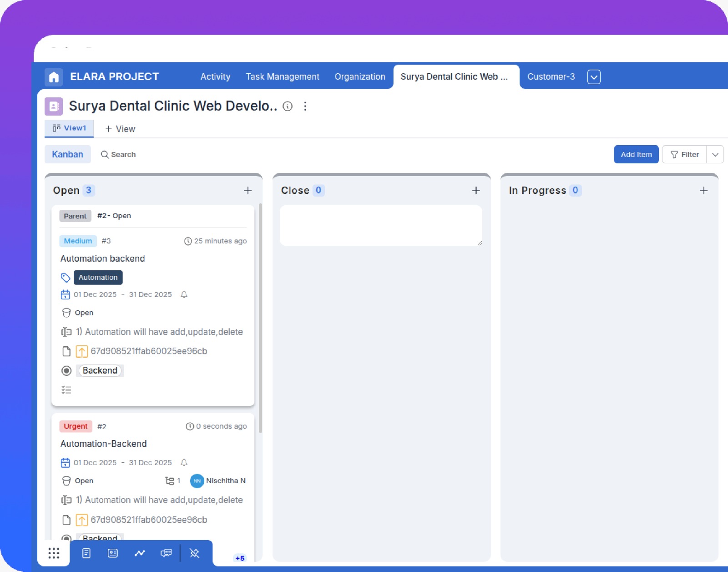Open the comments chat icon in bottom toolbar
This screenshot has height=572, width=728.
tap(166, 553)
